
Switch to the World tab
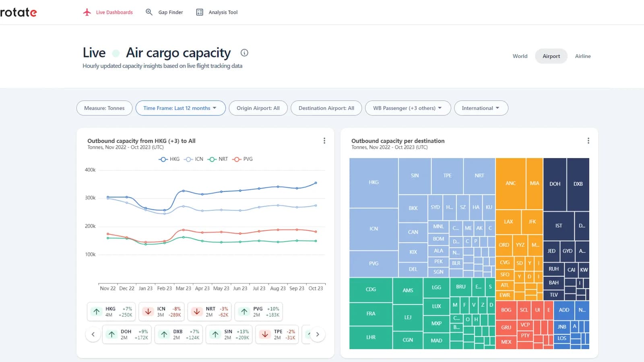tap(520, 56)
